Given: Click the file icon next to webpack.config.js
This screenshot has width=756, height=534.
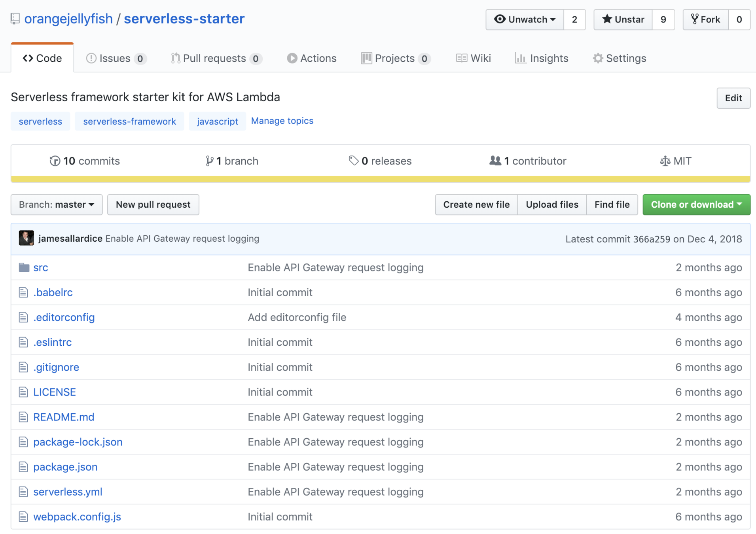Looking at the screenshot, I should 23,517.
